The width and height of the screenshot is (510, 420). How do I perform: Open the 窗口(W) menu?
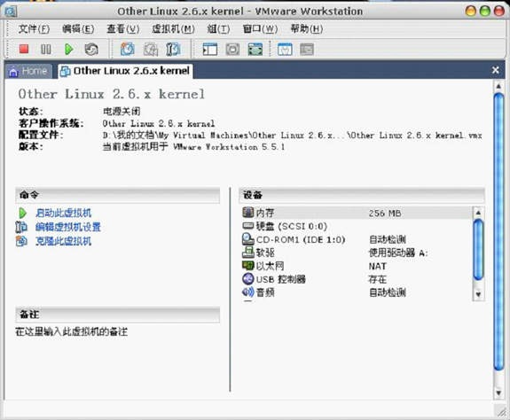click(260, 29)
